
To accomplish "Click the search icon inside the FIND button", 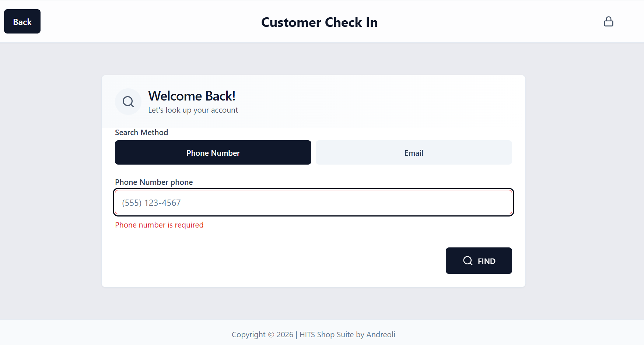I will 468,261.
